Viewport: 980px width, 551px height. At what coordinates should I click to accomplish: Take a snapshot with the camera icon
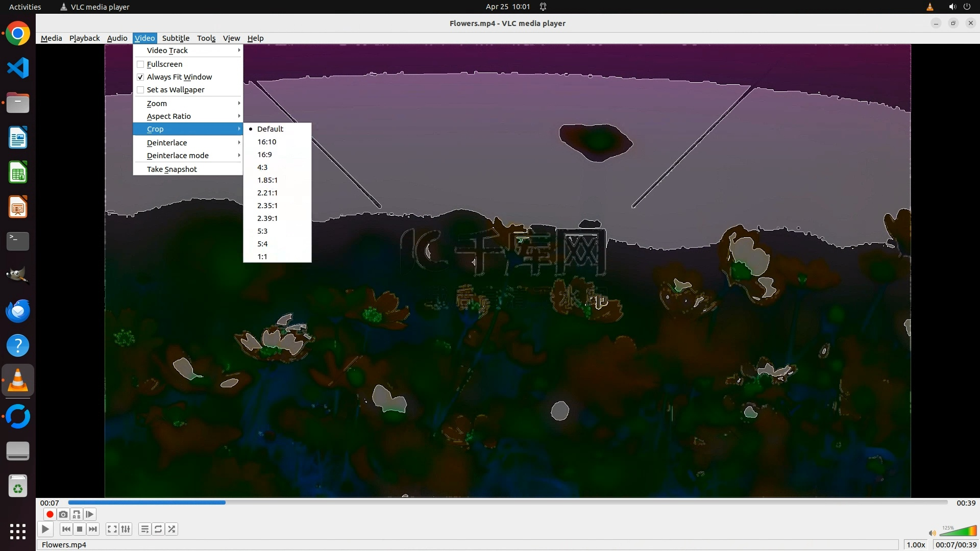click(x=63, y=514)
